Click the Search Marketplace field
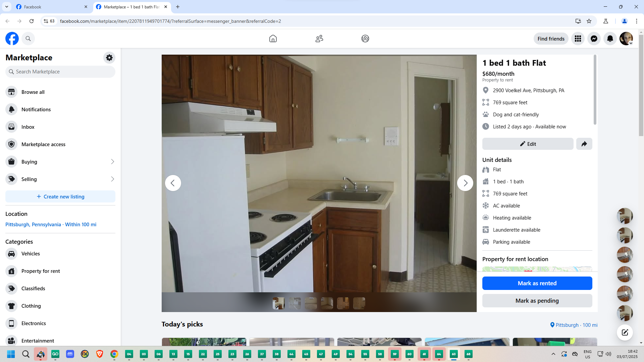 [x=60, y=72]
